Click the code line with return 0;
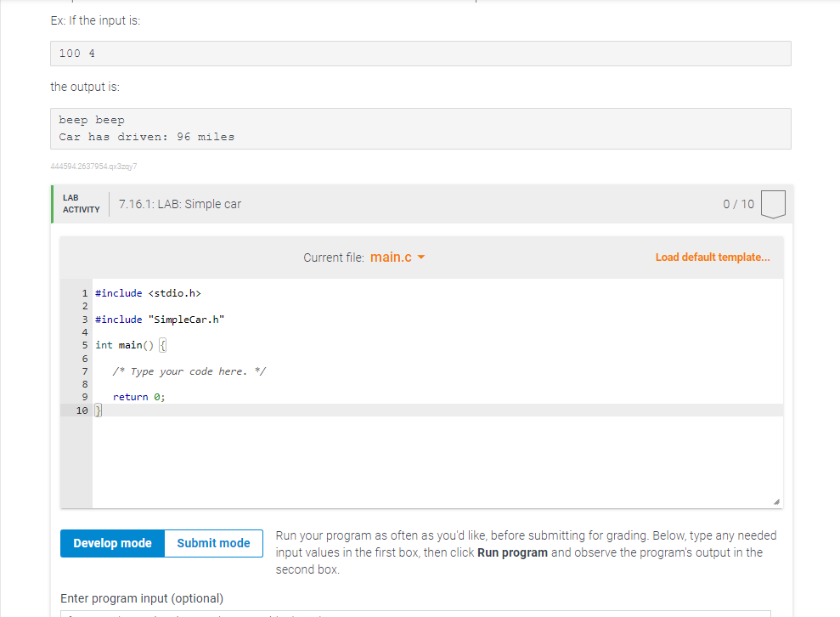Screen dimensions: 840x617 click(x=138, y=397)
